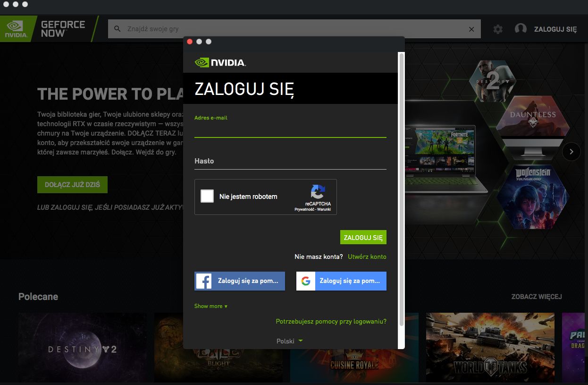Submit with green ZALOGUJ SIĘ button
The image size is (588, 385).
coord(363,238)
